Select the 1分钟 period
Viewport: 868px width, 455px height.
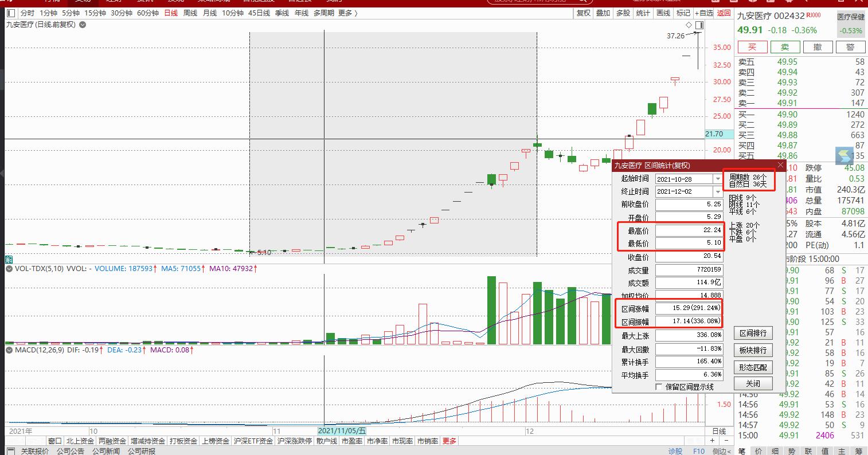click(x=48, y=13)
